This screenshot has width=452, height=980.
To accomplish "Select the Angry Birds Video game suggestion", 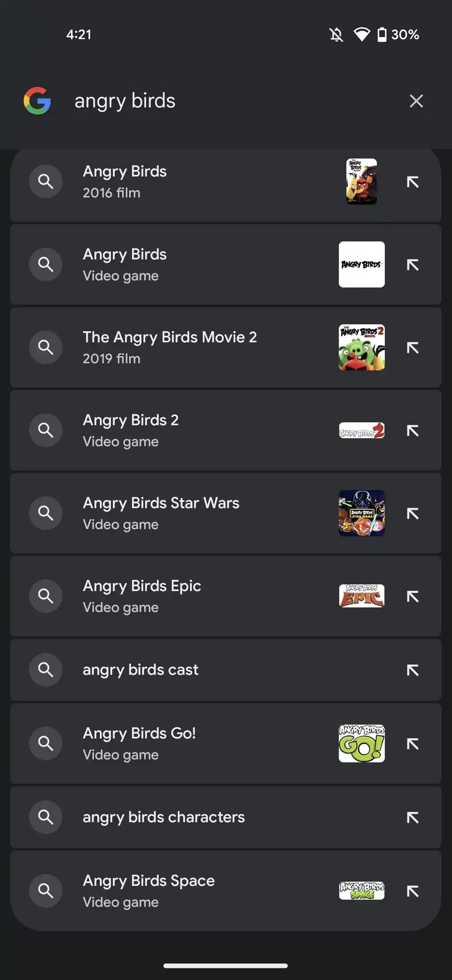I will point(181,265).
